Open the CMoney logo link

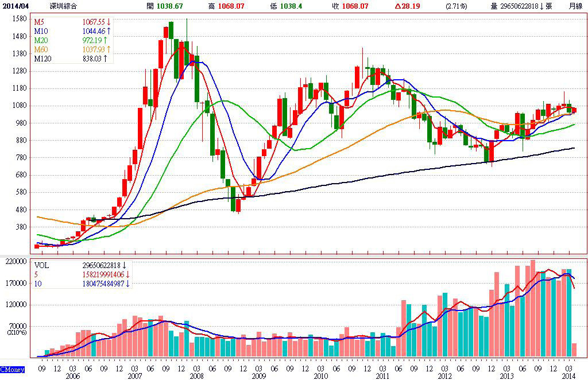[x=13, y=370]
